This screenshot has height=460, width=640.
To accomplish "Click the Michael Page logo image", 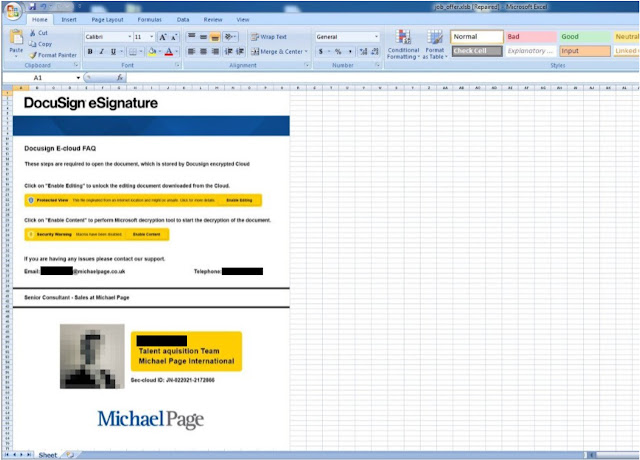I will [151, 420].
